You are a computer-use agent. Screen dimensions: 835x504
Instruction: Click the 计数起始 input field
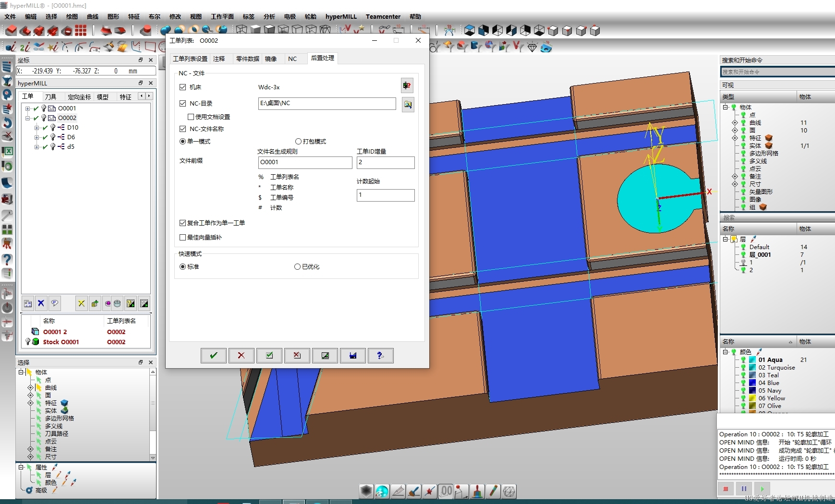coord(386,195)
